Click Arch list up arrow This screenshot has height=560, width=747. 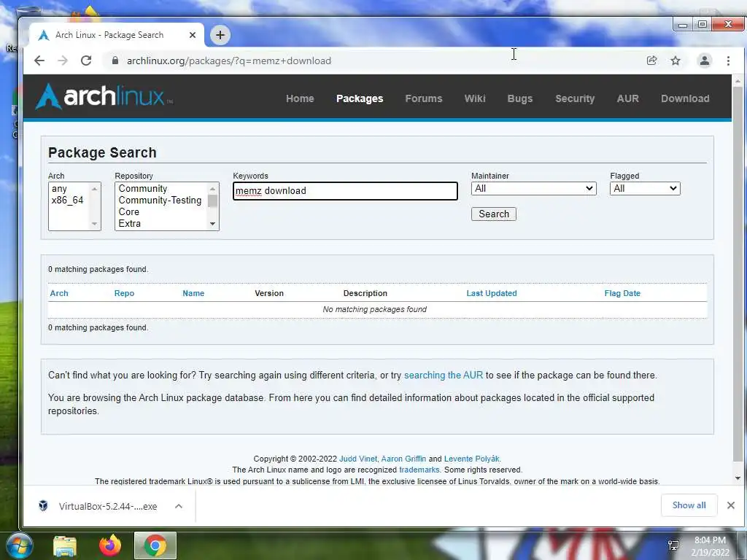coord(94,189)
